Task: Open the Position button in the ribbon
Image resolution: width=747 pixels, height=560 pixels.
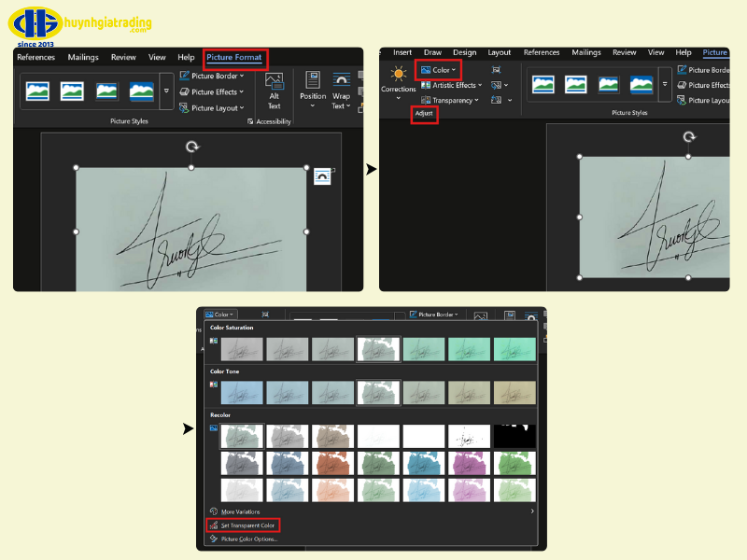Action: click(x=313, y=88)
